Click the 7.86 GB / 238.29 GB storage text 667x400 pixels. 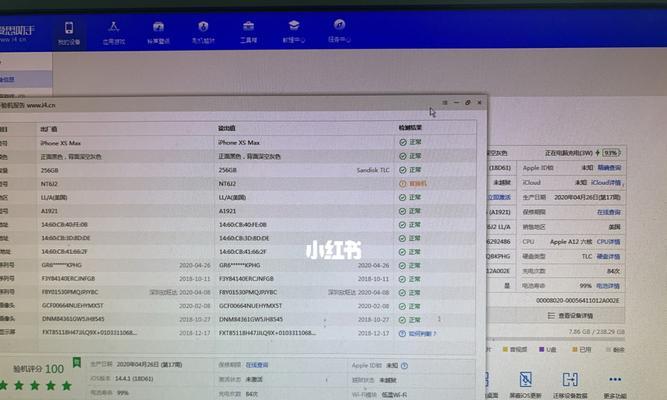pyautogui.click(x=596, y=331)
